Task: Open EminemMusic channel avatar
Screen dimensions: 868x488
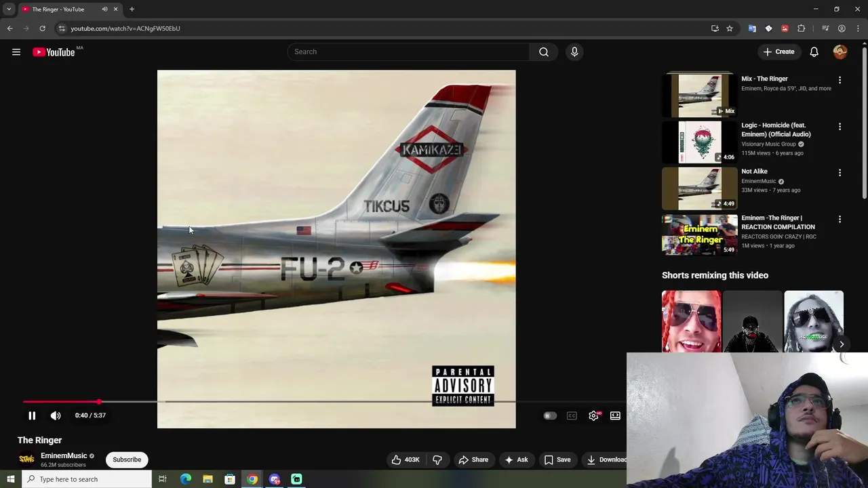Action: 26,460
